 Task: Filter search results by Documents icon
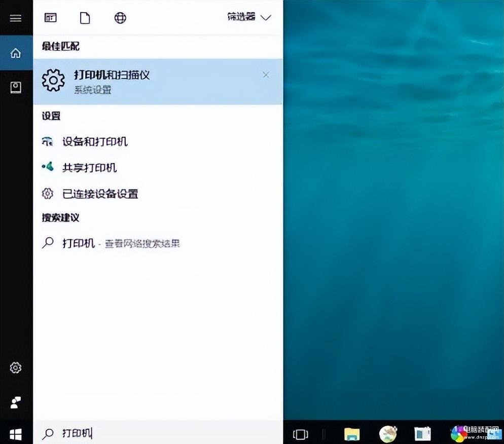point(85,18)
